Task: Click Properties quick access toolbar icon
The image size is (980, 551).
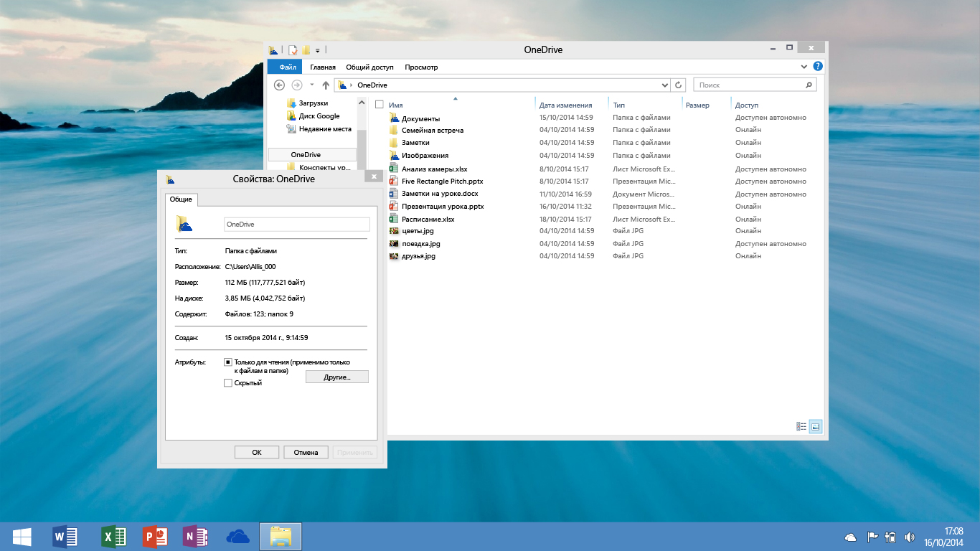Action: 293,50
